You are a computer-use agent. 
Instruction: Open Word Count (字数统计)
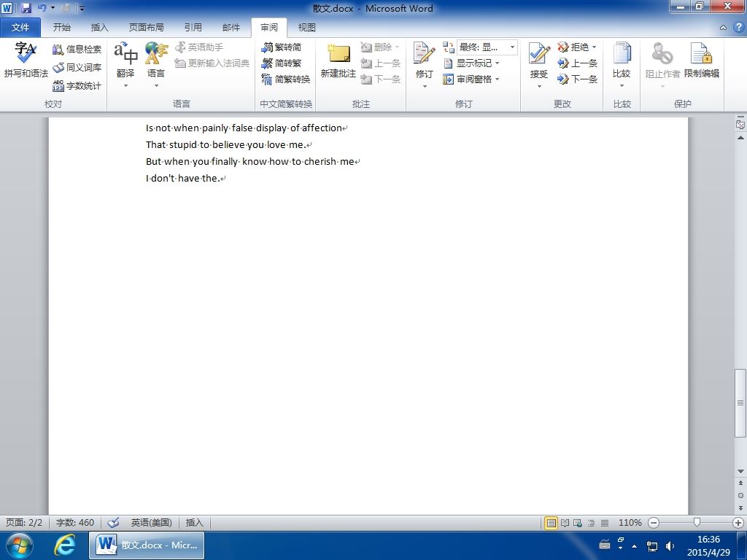click(x=77, y=86)
